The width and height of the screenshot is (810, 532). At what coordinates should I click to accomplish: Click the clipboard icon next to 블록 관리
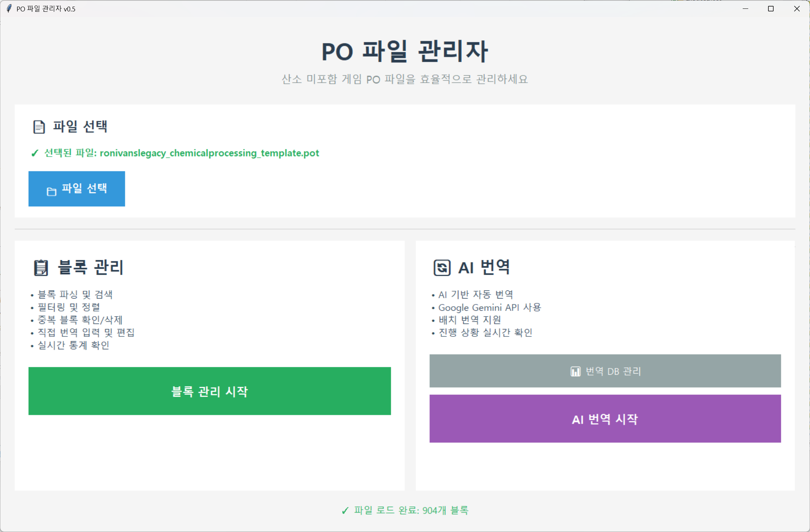pyautogui.click(x=41, y=267)
